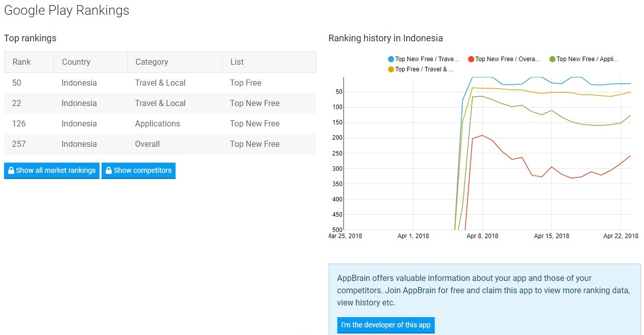Sort by the Rank column header
The width and height of the screenshot is (644, 335).
point(21,62)
